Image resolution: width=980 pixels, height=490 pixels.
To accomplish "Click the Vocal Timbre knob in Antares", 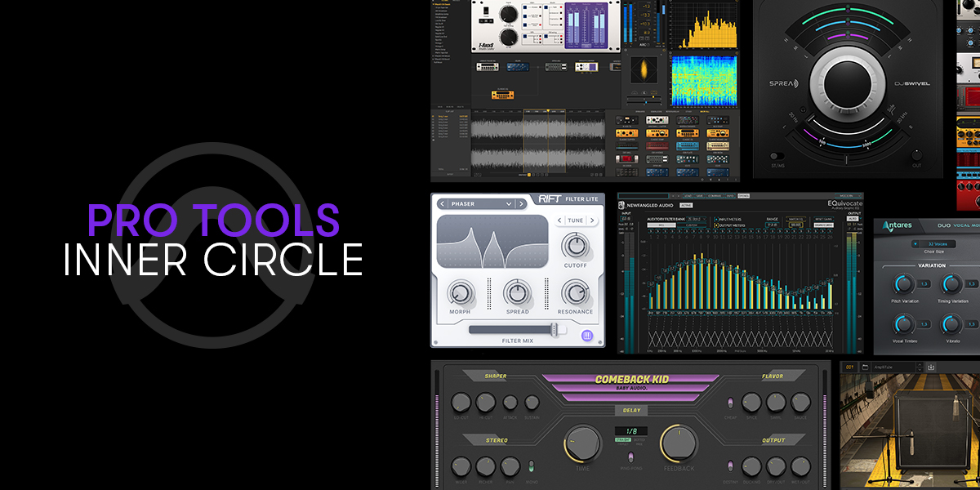I will (903, 324).
